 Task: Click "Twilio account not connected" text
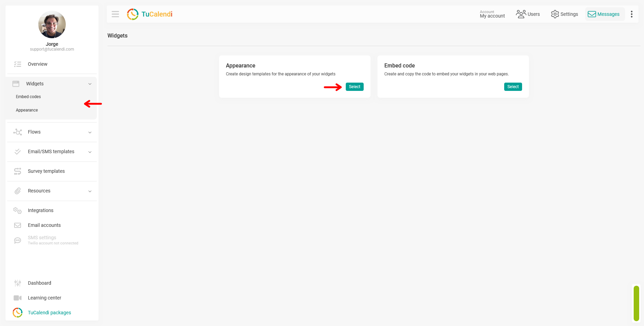[53, 243]
